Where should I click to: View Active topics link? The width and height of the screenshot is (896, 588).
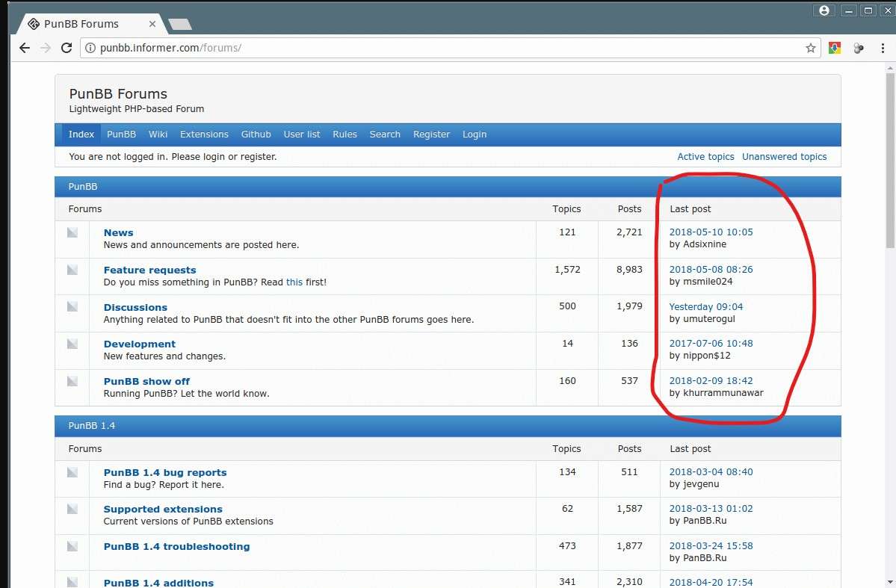click(705, 157)
